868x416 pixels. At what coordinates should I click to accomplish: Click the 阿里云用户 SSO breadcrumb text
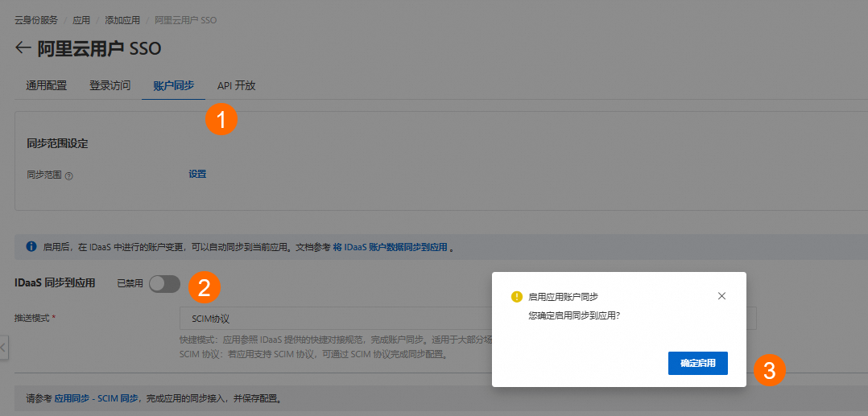pyautogui.click(x=185, y=20)
